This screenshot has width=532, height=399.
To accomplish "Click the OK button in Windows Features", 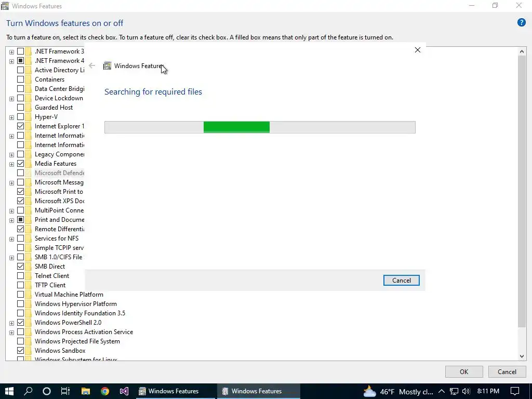I will [x=464, y=371].
